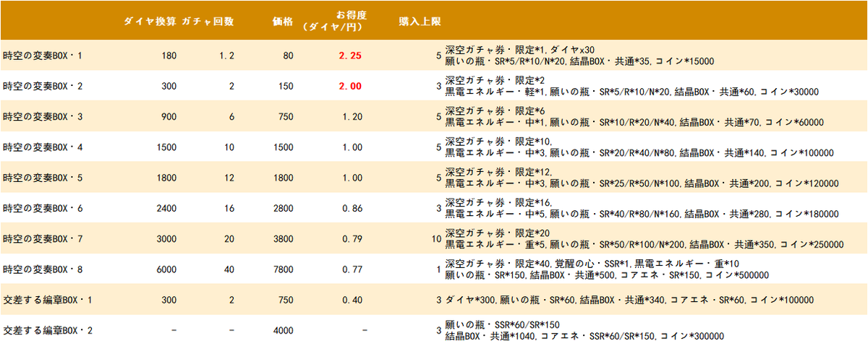This screenshot has width=868, height=346.
Task: Click the diamond value 6000
Action: pos(166,269)
